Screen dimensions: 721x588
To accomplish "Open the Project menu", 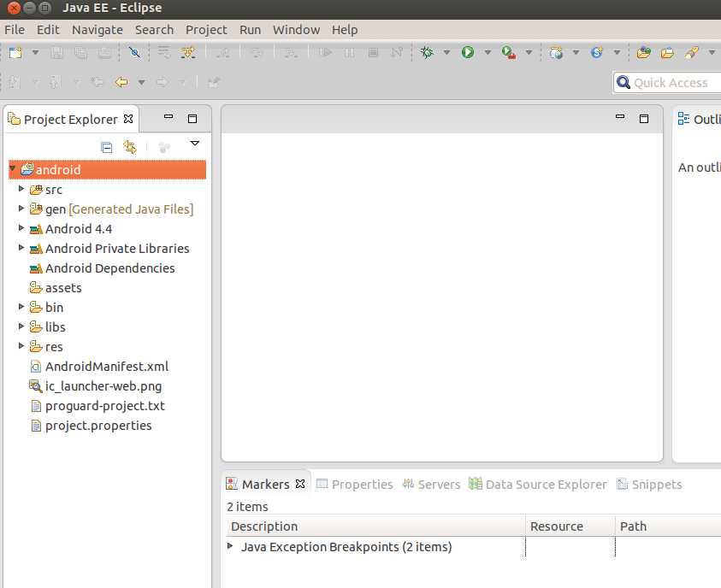I will tap(206, 30).
